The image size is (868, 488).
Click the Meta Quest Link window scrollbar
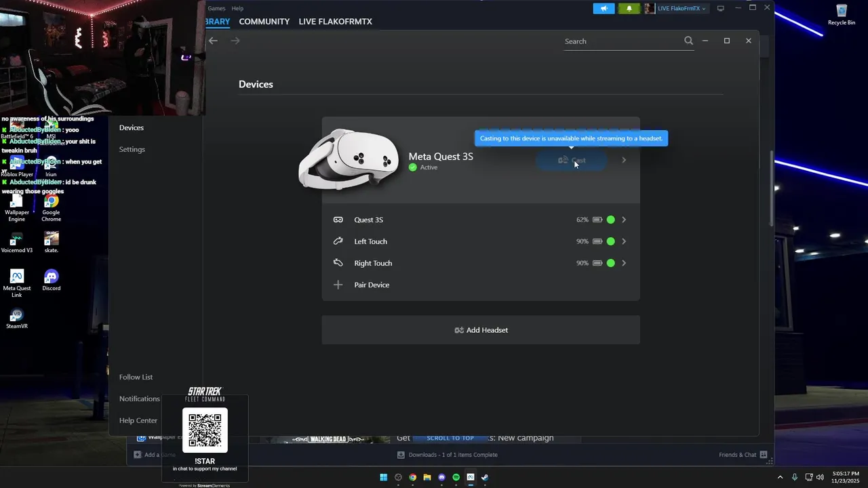(x=771, y=188)
